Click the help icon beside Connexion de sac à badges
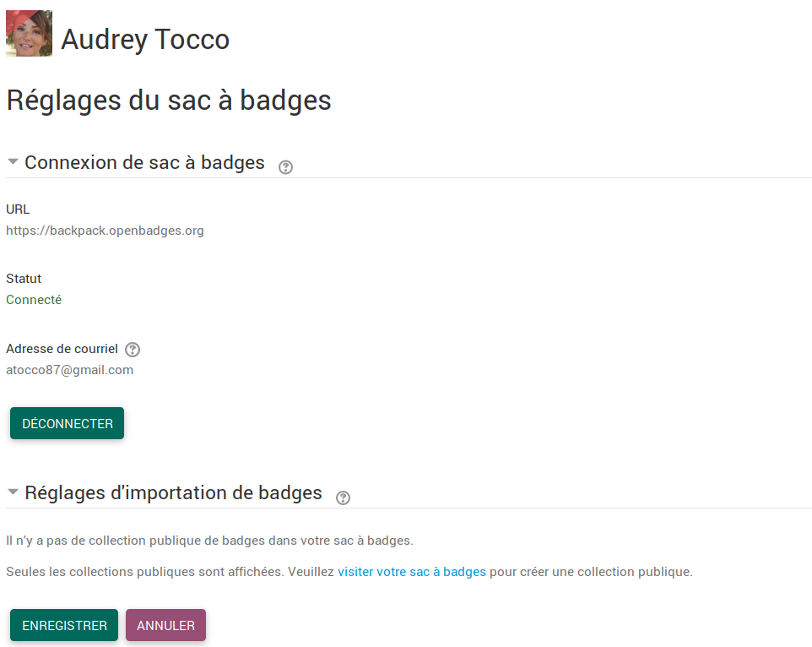Viewport: 812px width, 647px height. (286, 167)
